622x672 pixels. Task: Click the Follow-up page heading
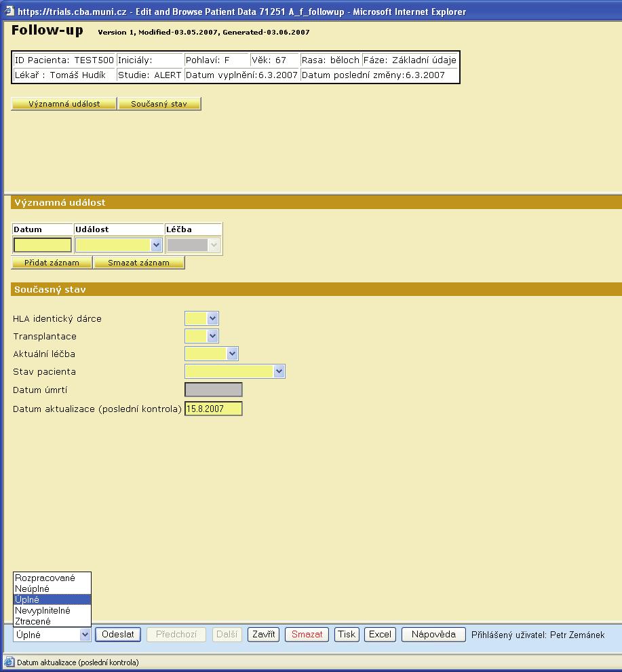pos(47,31)
